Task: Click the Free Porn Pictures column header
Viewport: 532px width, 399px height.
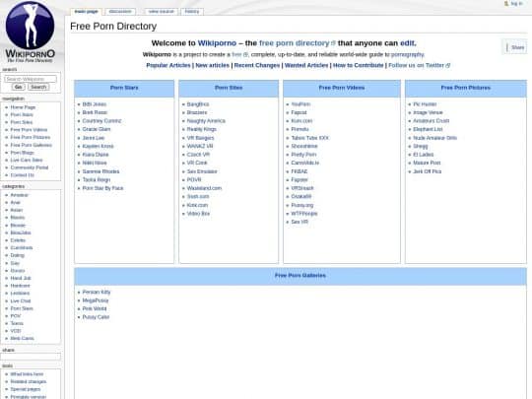Action: [465, 88]
